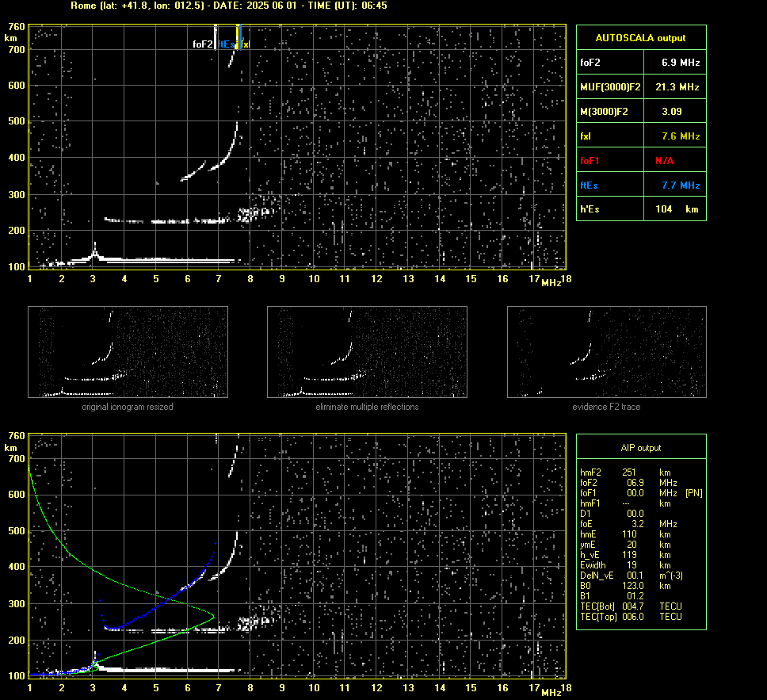Click the red foF1 N/A value
The height and width of the screenshot is (700, 767).
tap(664, 161)
